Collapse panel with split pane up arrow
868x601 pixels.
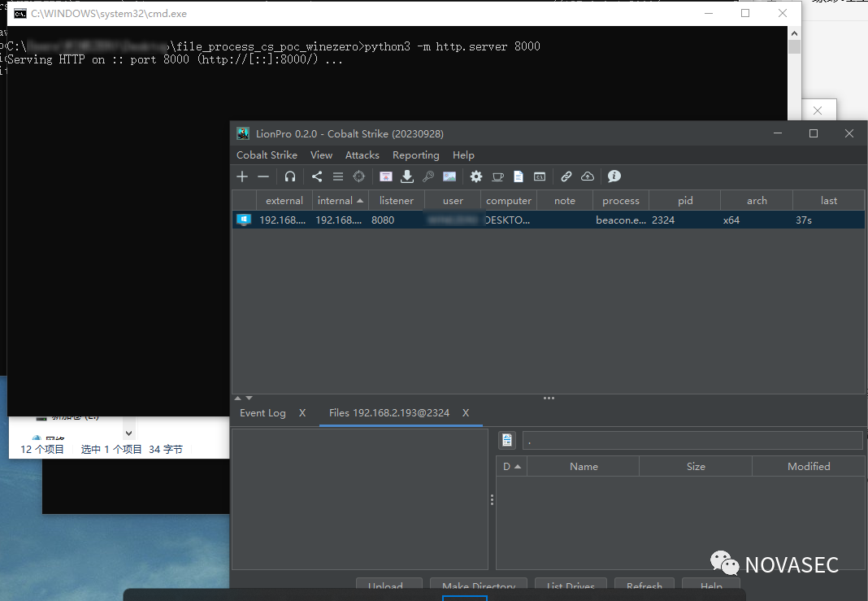238,398
